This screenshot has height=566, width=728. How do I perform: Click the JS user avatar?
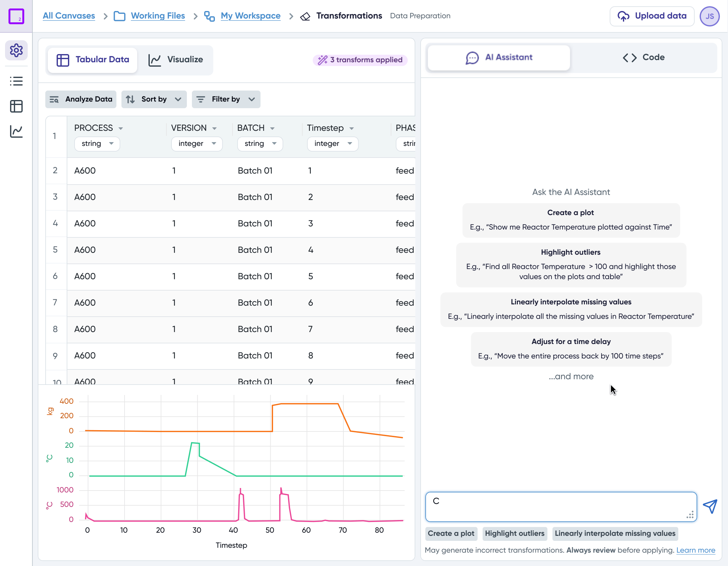(710, 16)
